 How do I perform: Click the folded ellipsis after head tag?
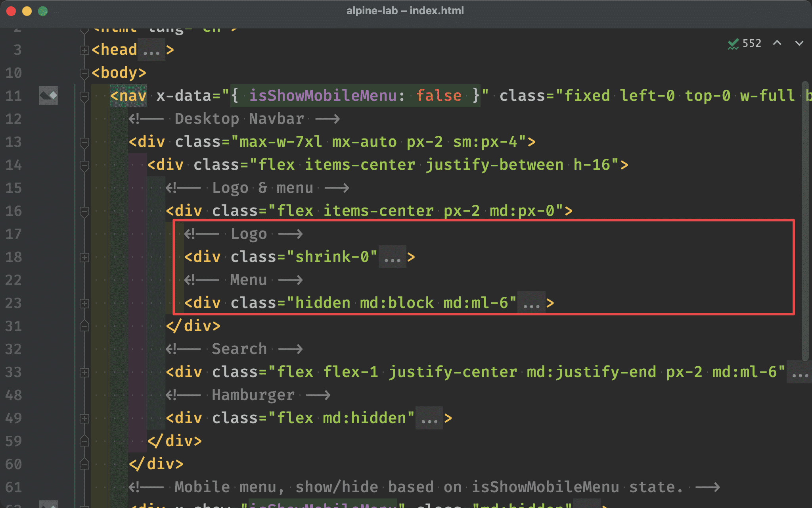(151, 50)
